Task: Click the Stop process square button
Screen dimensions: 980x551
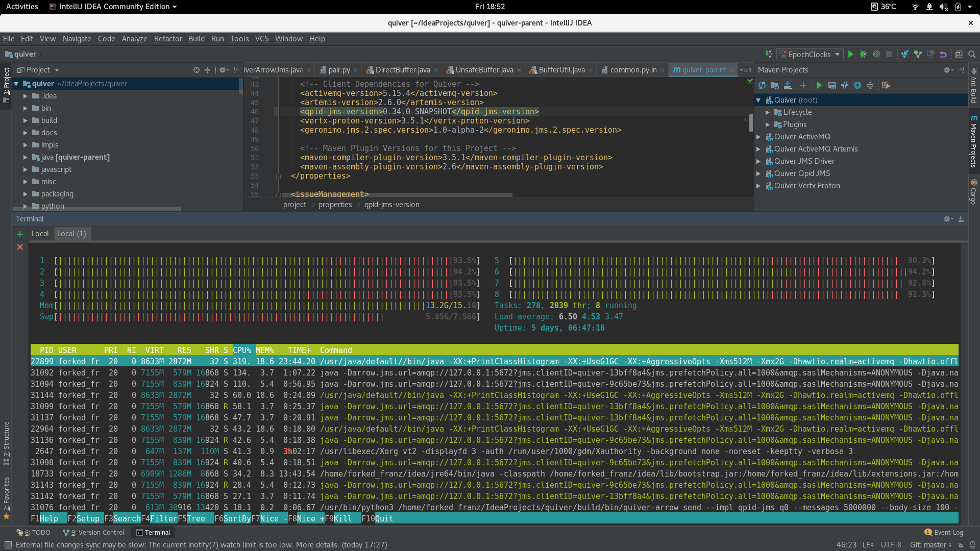Action: pos(889,54)
